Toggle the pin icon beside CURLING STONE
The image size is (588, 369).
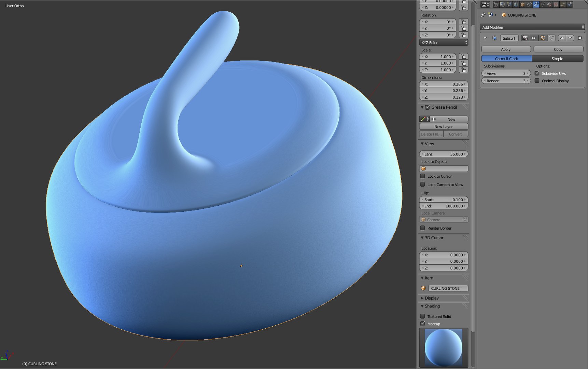click(483, 15)
